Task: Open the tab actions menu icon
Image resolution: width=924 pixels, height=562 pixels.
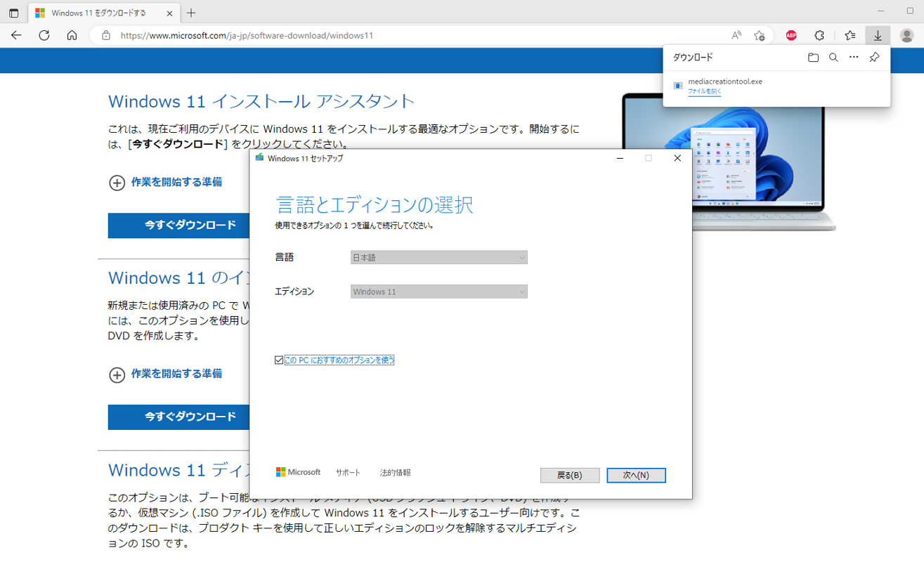Action: [13, 13]
